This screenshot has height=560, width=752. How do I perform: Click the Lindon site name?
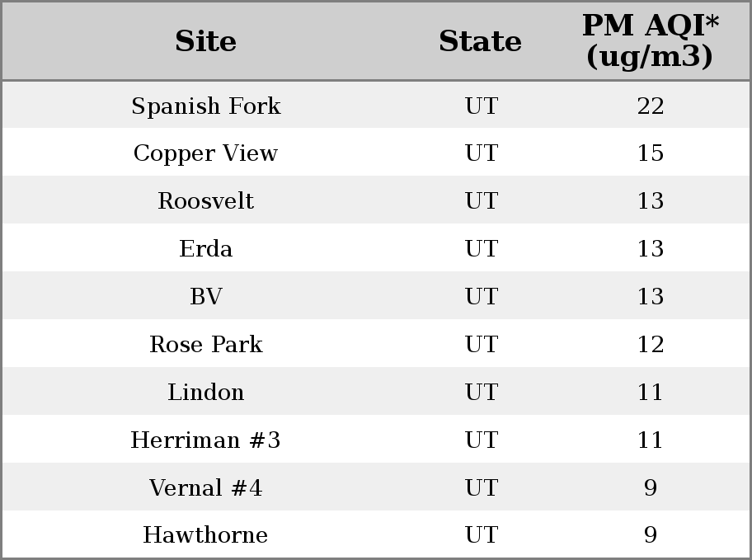click(x=206, y=392)
